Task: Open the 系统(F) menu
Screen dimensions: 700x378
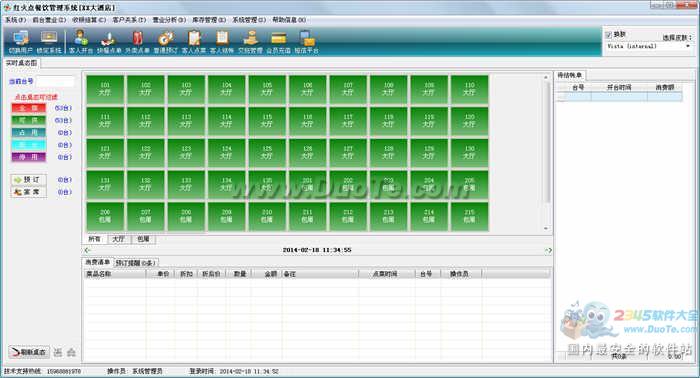Action: pyautogui.click(x=15, y=20)
